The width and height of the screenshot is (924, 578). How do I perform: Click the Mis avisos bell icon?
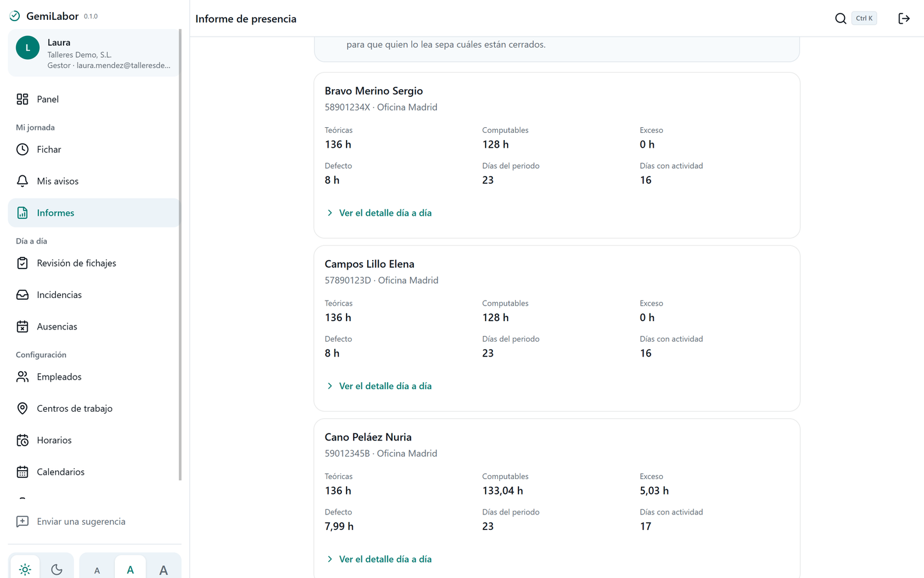click(22, 181)
